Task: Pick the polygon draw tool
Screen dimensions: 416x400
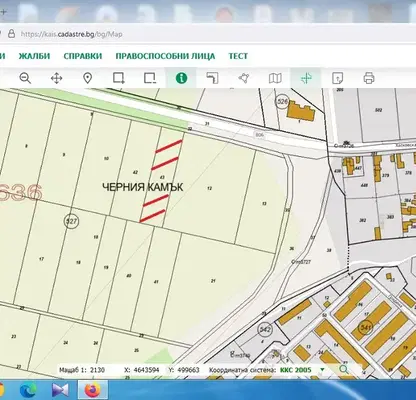Action: pos(244,78)
